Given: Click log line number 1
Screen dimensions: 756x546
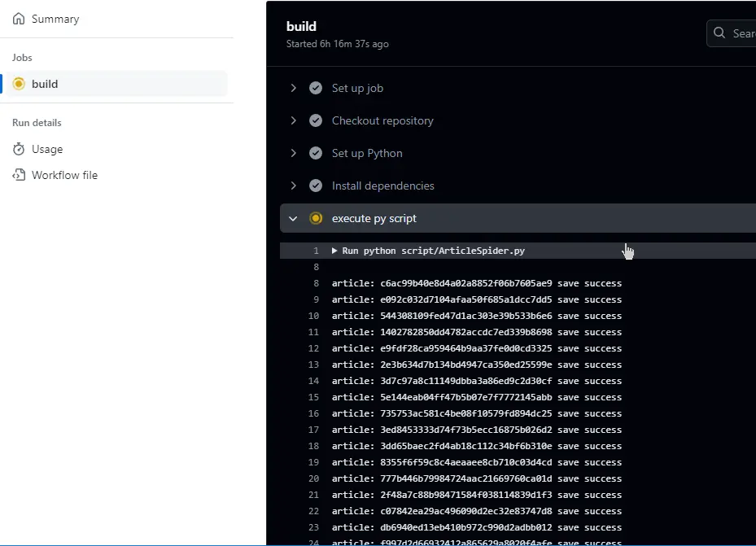Looking at the screenshot, I should [317, 251].
